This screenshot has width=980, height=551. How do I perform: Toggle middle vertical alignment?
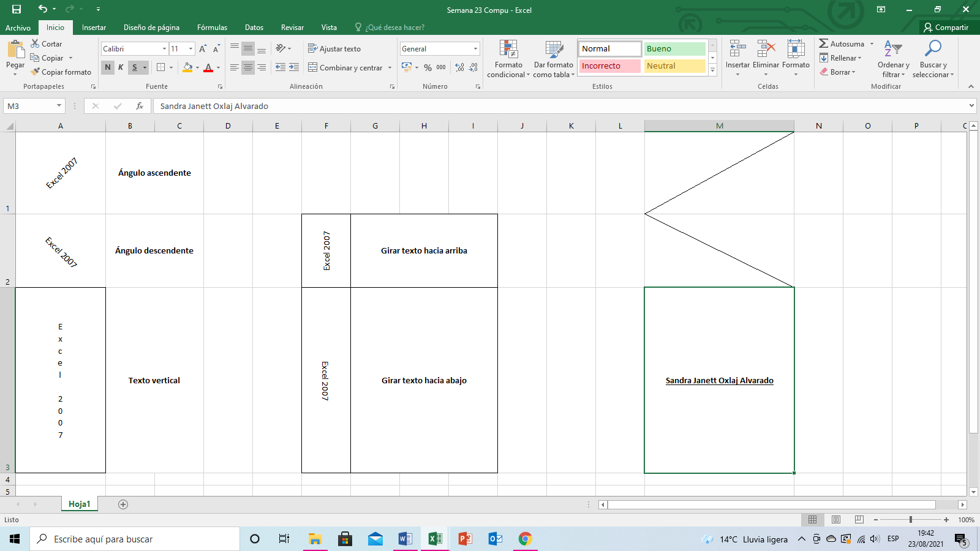[x=248, y=48]
